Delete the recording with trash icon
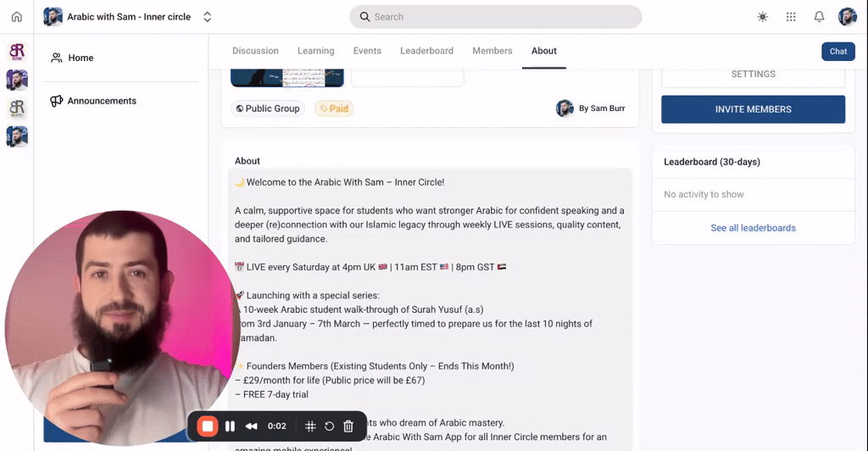The image size is (868, 451). pos(348,426)
